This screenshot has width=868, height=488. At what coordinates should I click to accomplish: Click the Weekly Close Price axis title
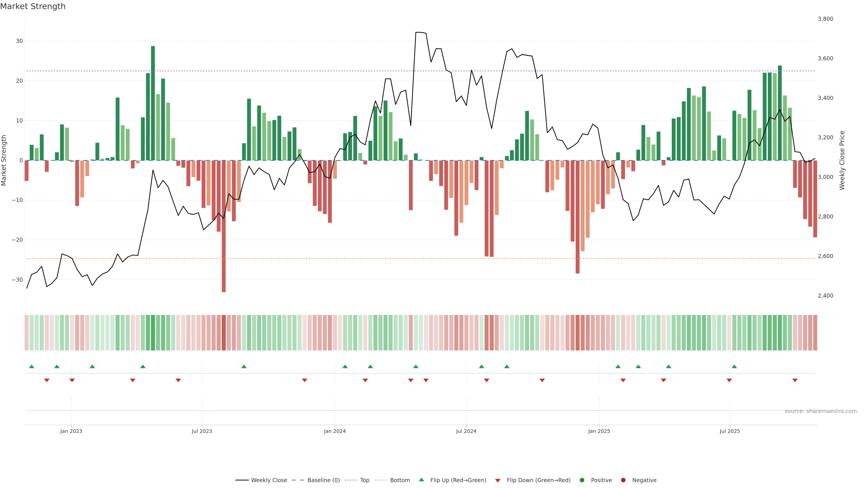(x=842, y=160)
